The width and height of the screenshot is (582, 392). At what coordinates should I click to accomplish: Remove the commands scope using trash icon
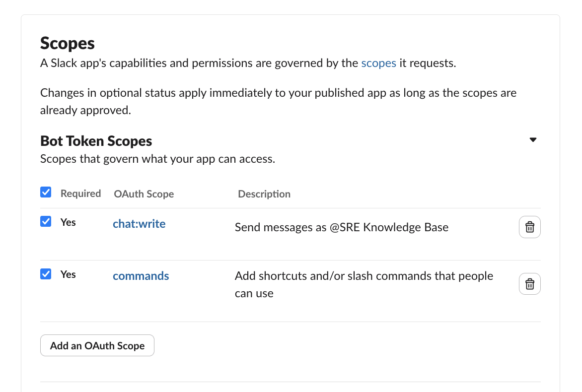click(529, 284)
